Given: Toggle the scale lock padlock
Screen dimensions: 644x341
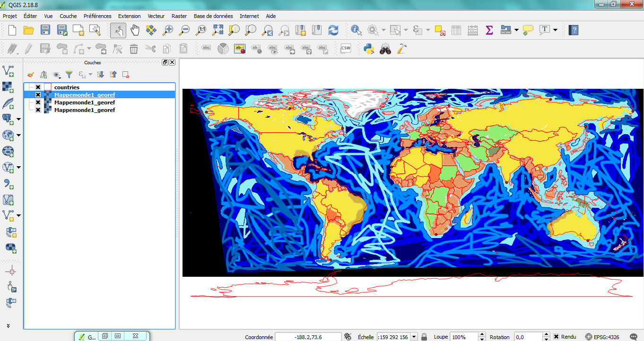Looking at the screenshot, I should 424,337.
